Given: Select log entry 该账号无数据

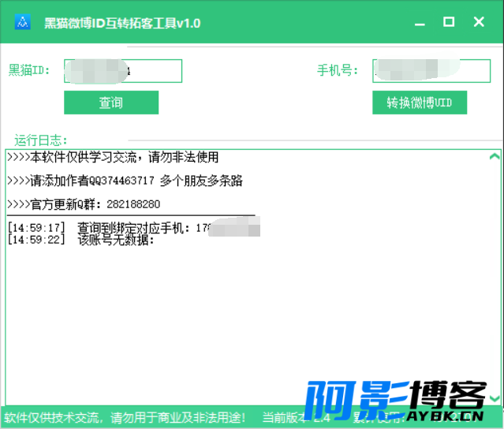Looking at the screenshot, I should click(81, 240).
